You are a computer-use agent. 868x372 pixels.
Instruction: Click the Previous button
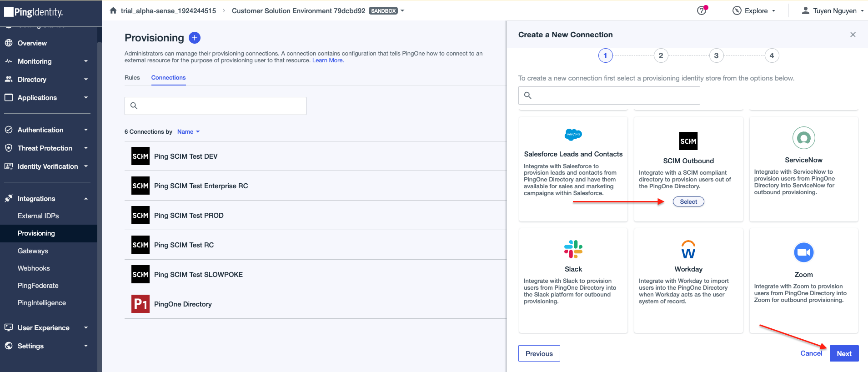coord(539,353)
